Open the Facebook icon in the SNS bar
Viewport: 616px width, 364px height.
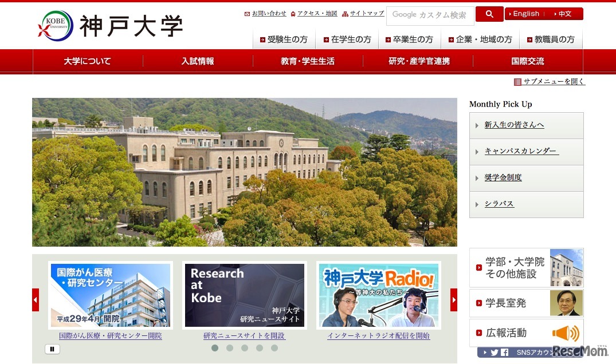click(505, 353)
